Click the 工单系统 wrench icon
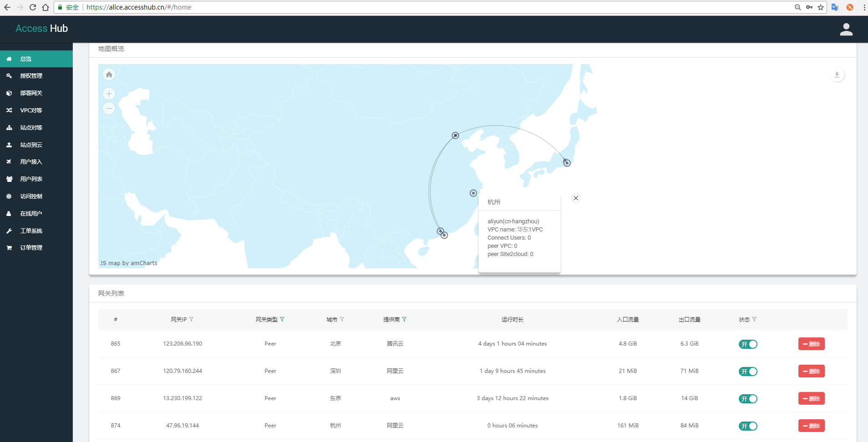Viewport: 868px width, 442px height. [9, 231]
